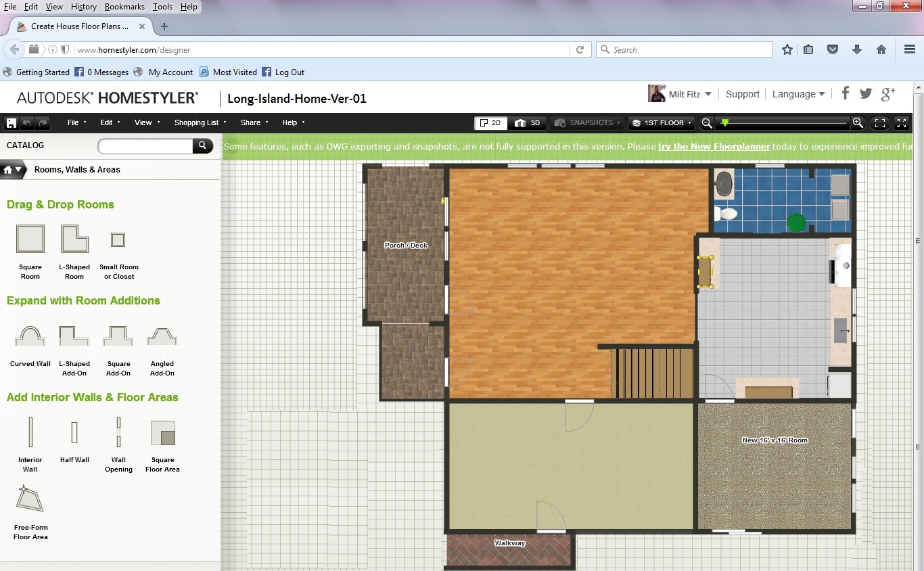Select the New 16' x 16' Room
The height and width of the screenshot is (571, 924).
coord(775,467)
